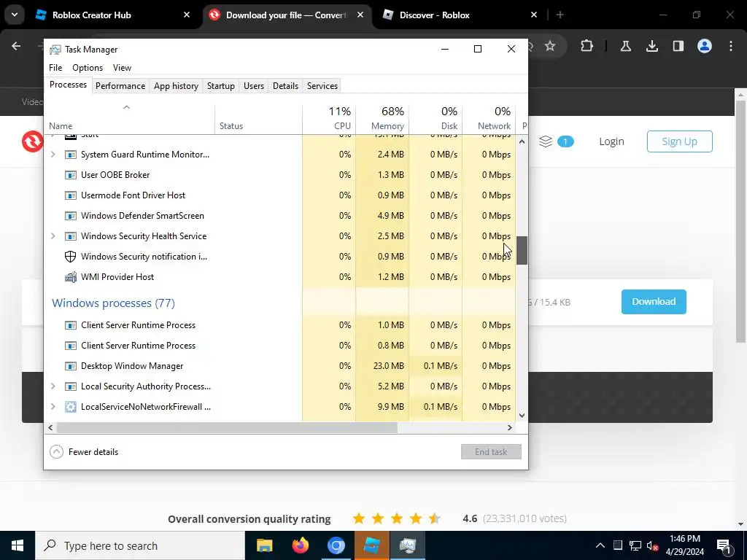Collapse Task Manager with Fewer details
This screenshot has width=747, height=560.
[84, 452]
